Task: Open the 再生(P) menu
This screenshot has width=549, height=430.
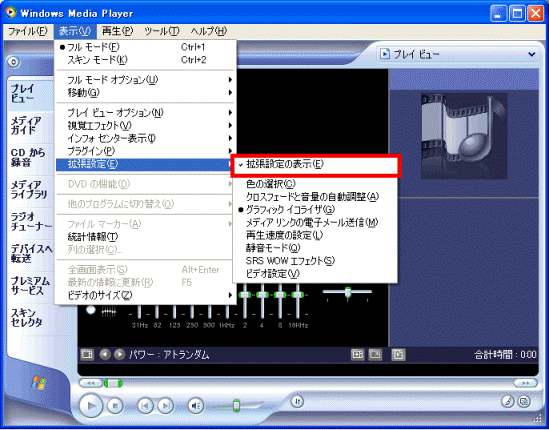Action: [x=117, y=31]
